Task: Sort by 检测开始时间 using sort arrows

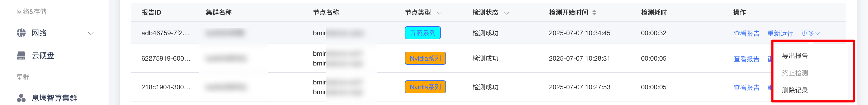Action: click(594, 13)
